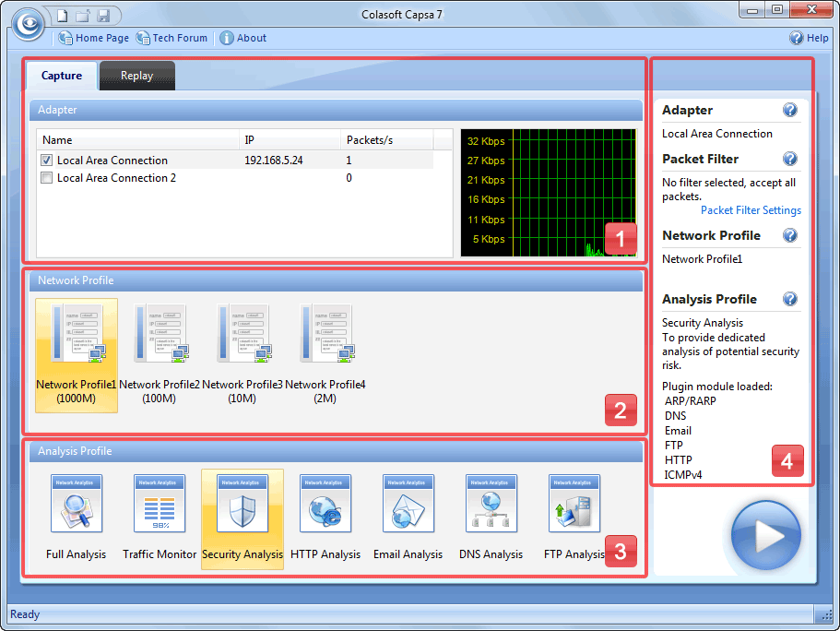Click the Save disk icon in title bar
The height and width of the screenshot is (631, 840).
point(103,16)
